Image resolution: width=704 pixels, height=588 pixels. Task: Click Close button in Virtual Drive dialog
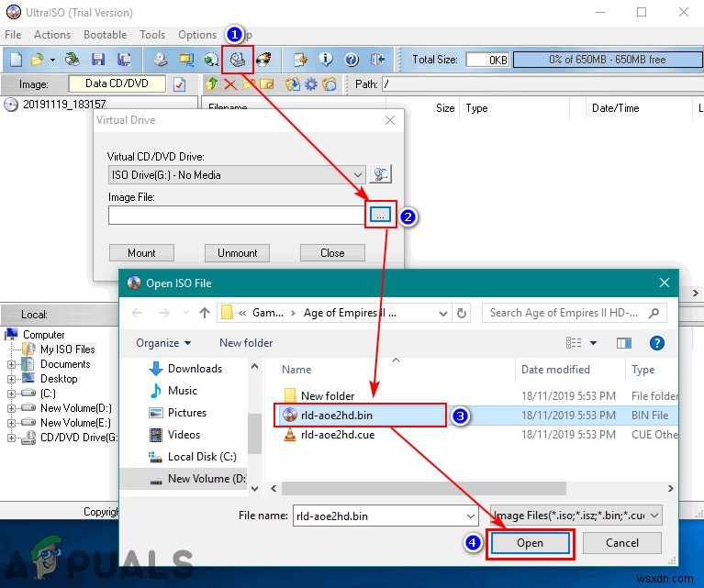(x=332, y=252)
